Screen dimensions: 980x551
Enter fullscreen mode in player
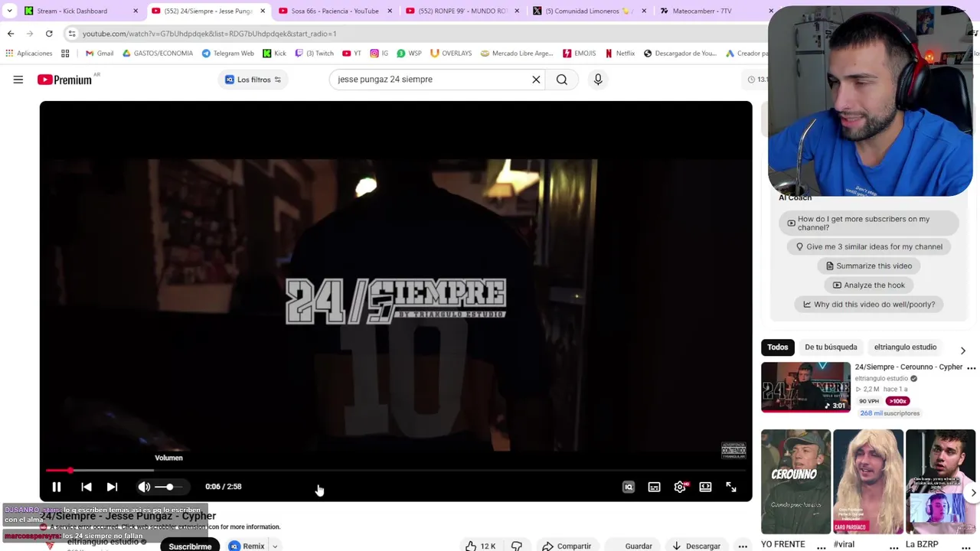tap(731, 487)
